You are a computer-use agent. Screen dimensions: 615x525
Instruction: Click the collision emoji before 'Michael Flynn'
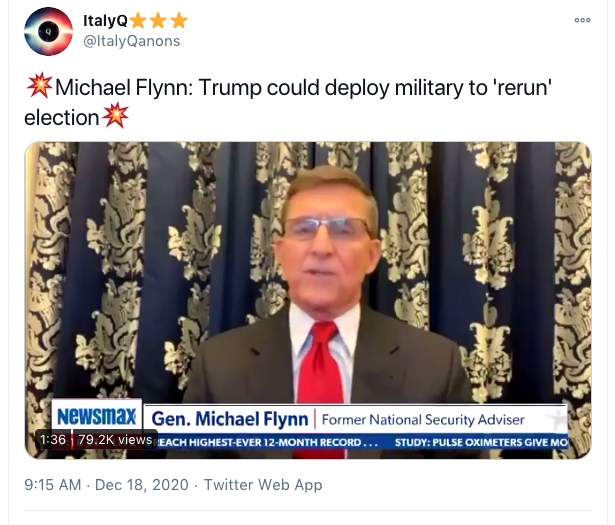(36, 87)
